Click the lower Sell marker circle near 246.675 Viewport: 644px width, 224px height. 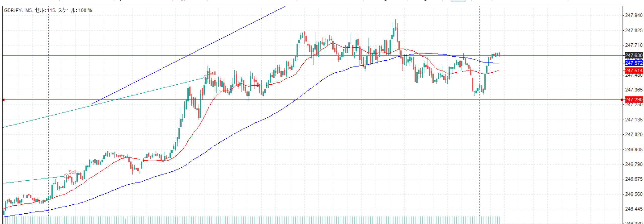click(x=66, y=176)
